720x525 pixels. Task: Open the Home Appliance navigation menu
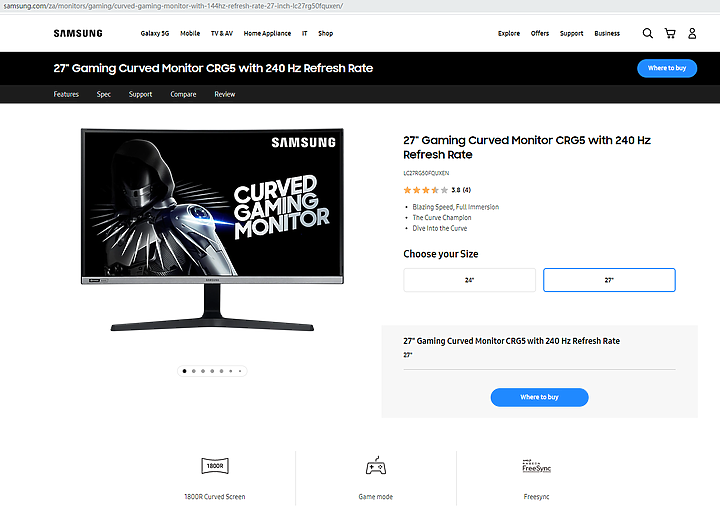pos(267,34)
